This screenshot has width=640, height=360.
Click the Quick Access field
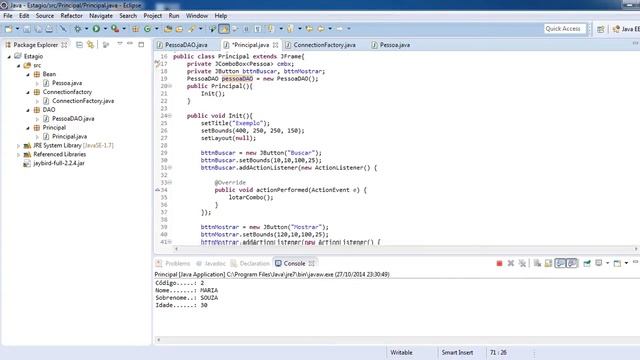pos(565,29)
